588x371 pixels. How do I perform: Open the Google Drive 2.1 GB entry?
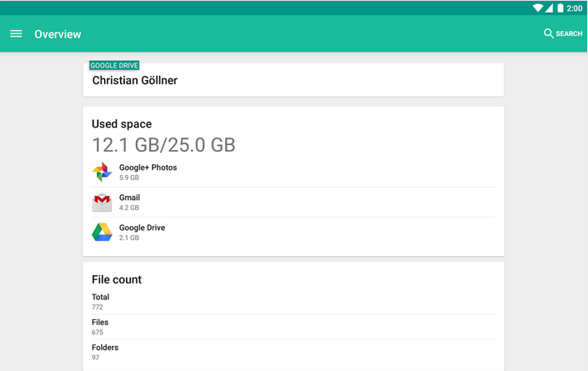tap(294, 232)
